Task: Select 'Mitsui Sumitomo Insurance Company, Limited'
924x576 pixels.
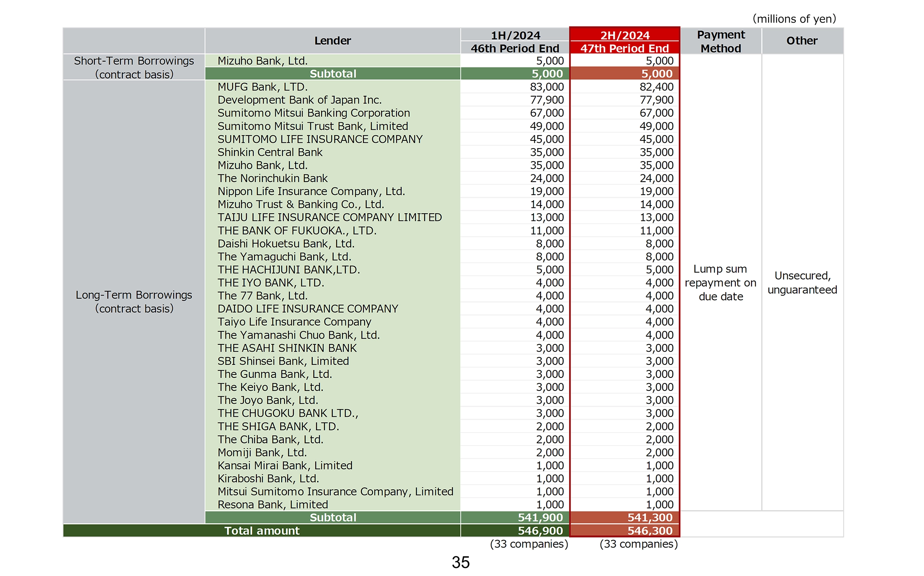Action: [x=335, y=492]
